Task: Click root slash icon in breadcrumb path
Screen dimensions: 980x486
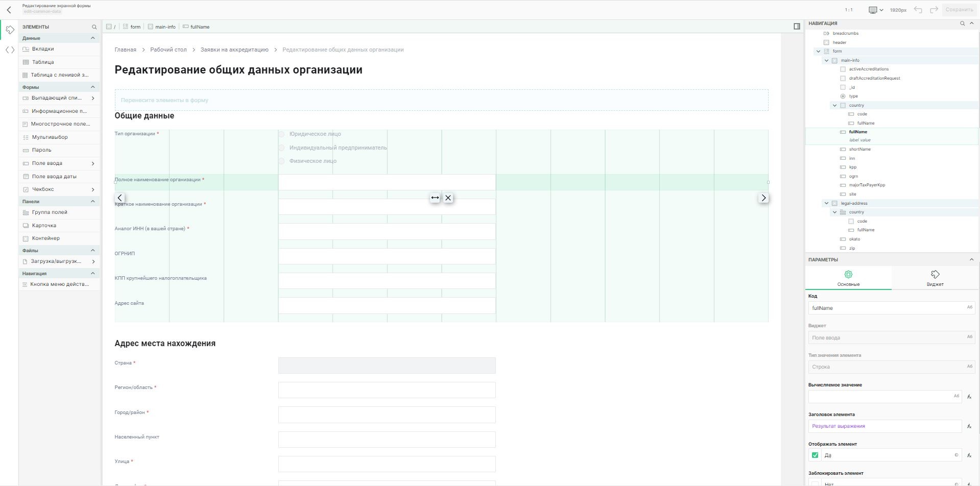Action: [111, 27]
